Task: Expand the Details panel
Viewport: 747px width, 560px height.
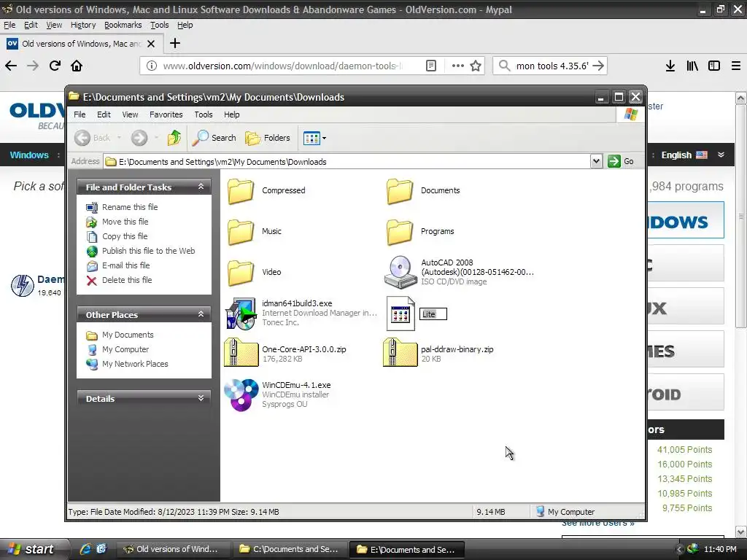Action: (x=201, y=398)
